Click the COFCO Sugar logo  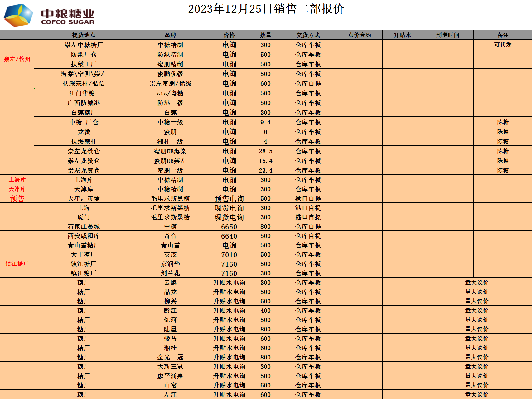[x=49, y=15]
